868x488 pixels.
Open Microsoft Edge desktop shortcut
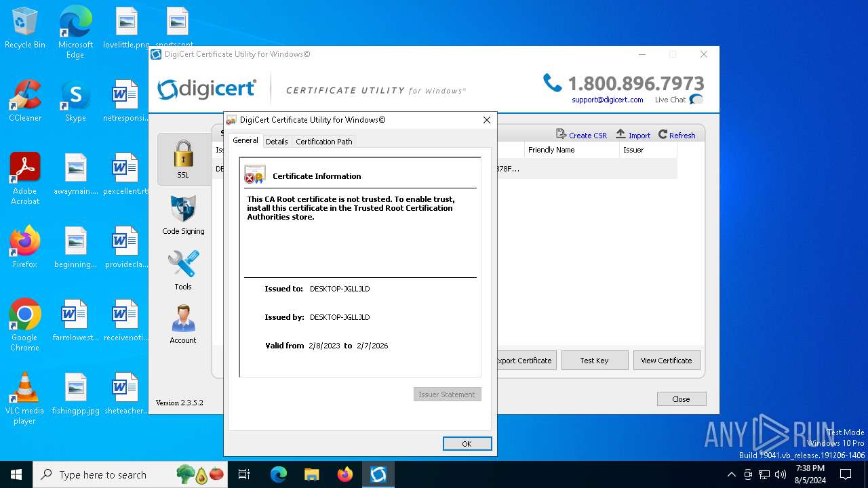point(75,32)
